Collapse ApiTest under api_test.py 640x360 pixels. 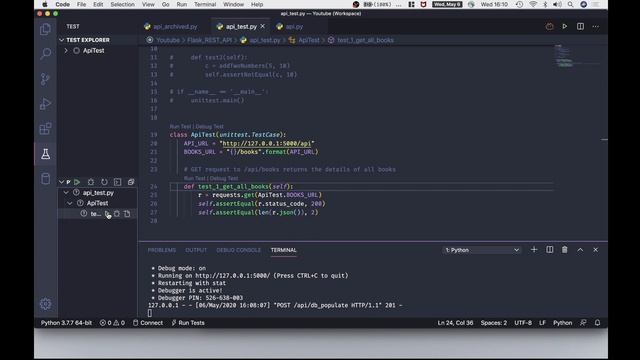(70, 203)
